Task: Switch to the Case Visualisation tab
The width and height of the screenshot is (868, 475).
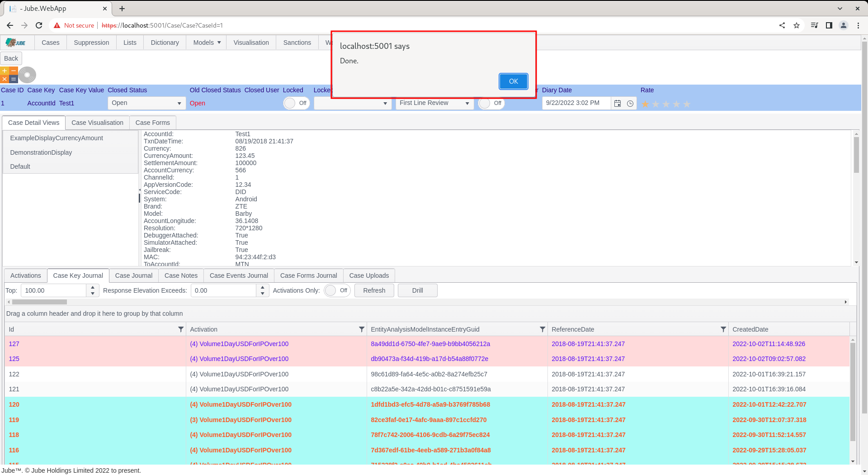Action: [x=97, y=123]
